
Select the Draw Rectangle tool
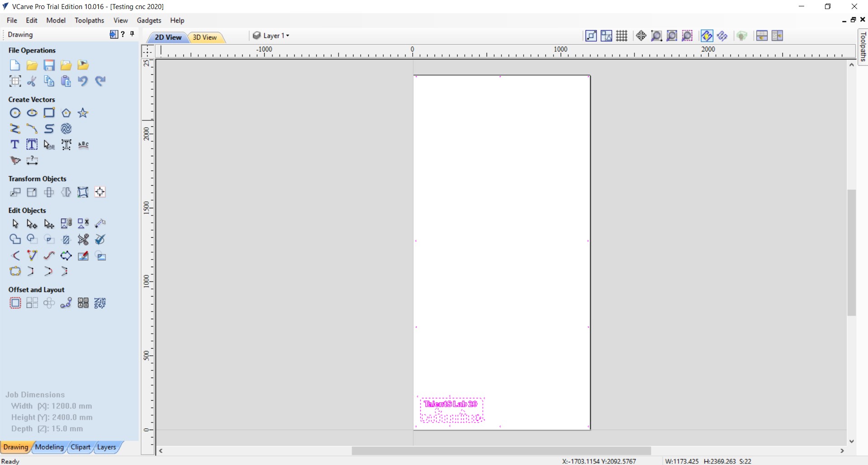point(49,113)
